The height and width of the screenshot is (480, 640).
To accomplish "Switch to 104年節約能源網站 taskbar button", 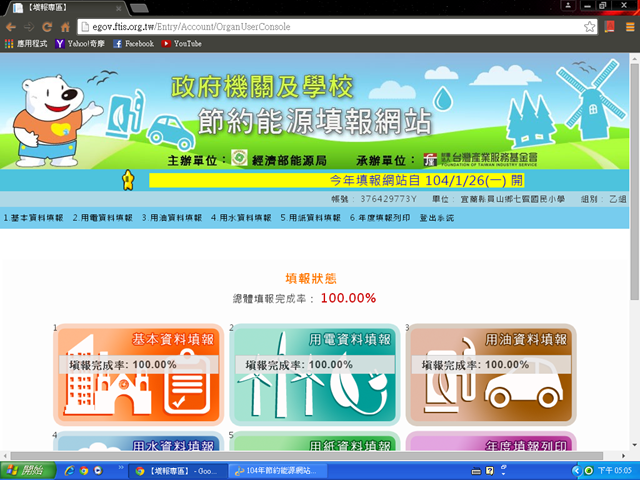I will [x=278, y=471].
